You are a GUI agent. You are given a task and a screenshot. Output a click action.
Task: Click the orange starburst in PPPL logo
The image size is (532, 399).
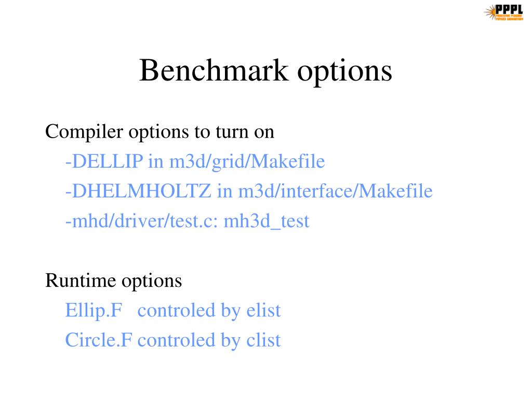tap(490, 13)
